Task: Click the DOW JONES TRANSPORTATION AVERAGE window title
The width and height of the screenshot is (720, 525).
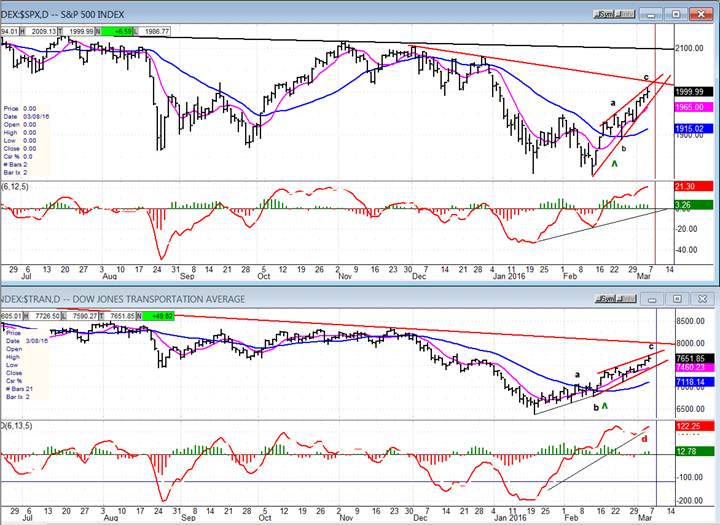Action: pos(123,299)
